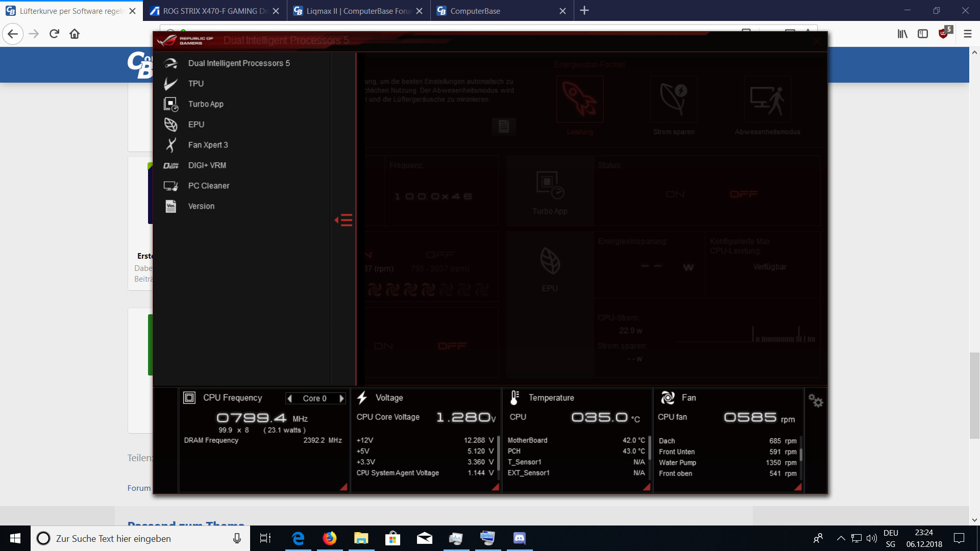
Task: Select PC Cleaner in sidebar
Action: [x=208, y=186]
